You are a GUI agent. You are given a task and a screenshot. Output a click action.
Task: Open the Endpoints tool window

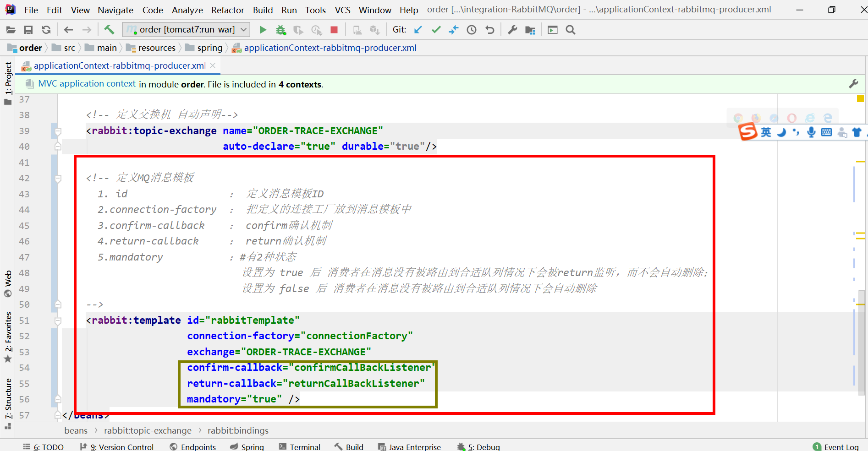(192, 447)
